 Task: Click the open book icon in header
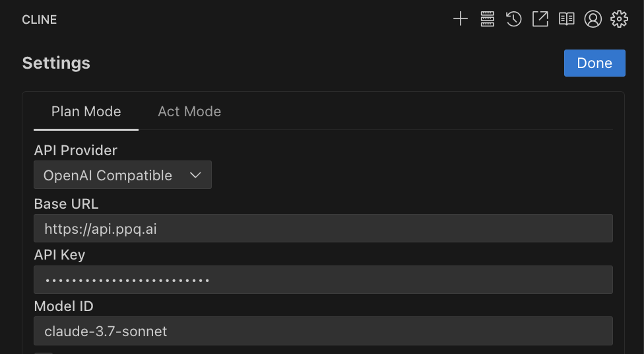[x=567, y=19]
